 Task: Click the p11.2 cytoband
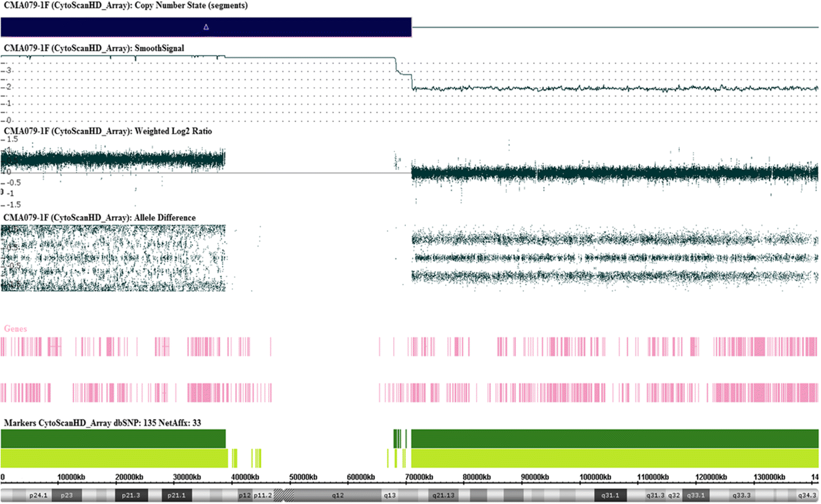click(x=262, y=495)
